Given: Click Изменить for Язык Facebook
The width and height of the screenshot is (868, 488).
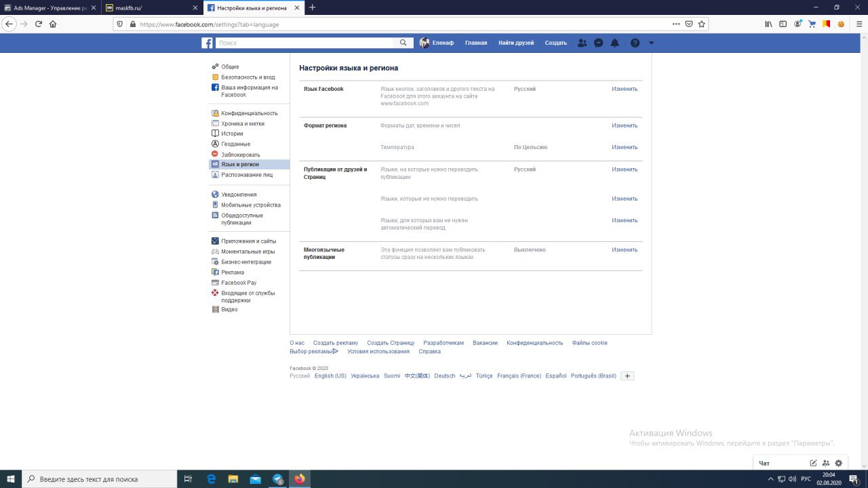Looking at the screenshot, I should (625, 89).
